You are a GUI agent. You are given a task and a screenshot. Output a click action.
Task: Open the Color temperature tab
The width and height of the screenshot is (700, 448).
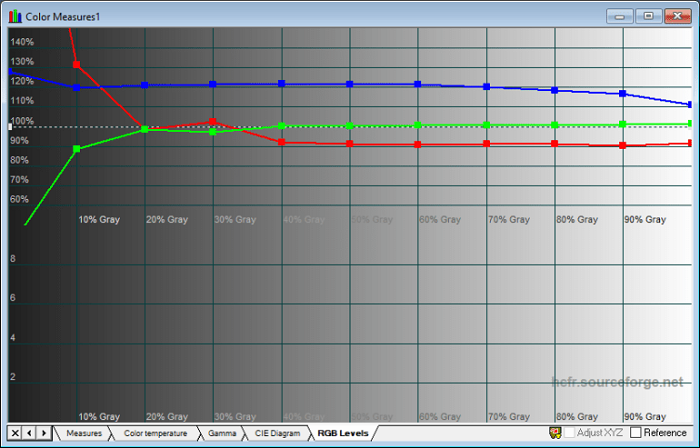click(155, 433)
